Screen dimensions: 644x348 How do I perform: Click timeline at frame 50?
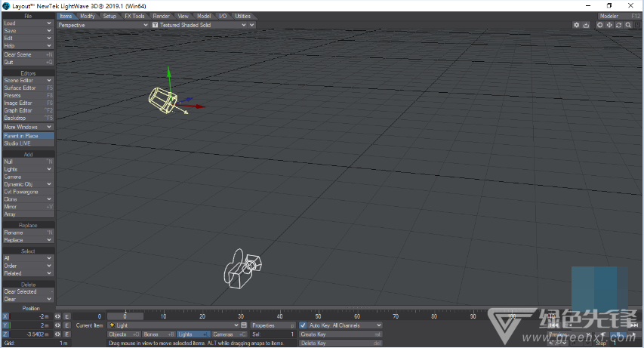pos(319,316)
